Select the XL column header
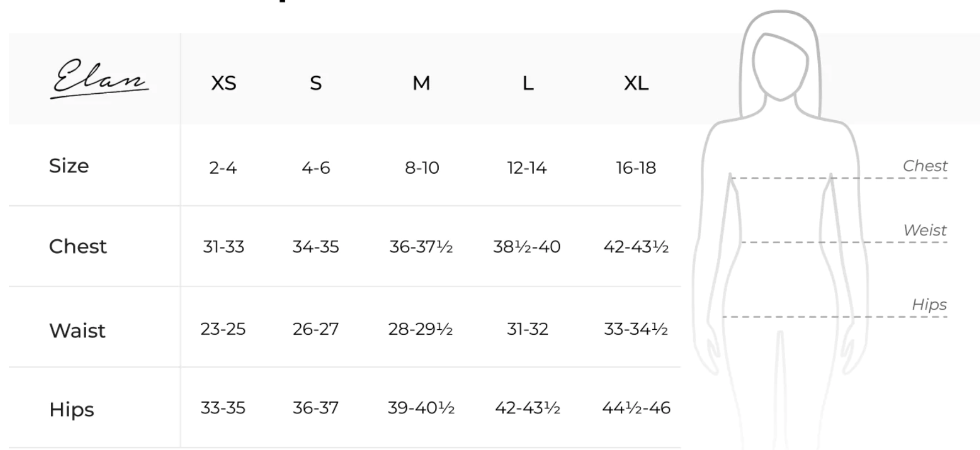This screenshot has width=980, height=450. pos(636,83)
